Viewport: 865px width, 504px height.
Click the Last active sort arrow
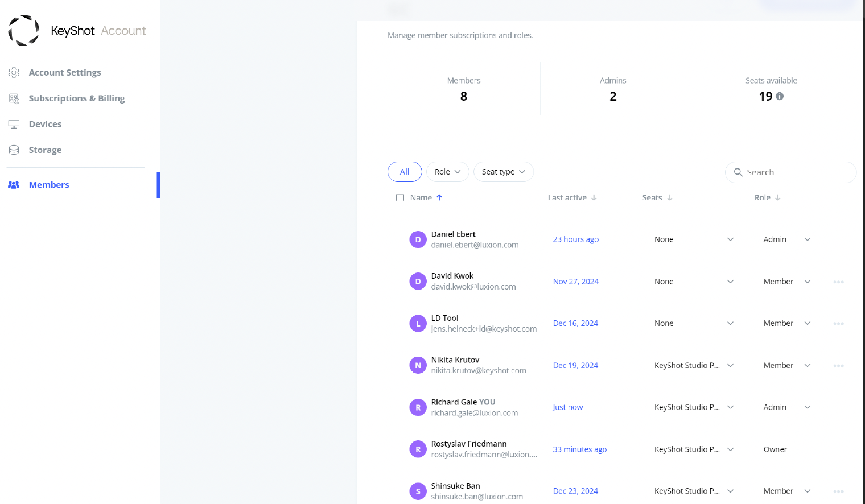pyautogui.click(x=594, y=197)
